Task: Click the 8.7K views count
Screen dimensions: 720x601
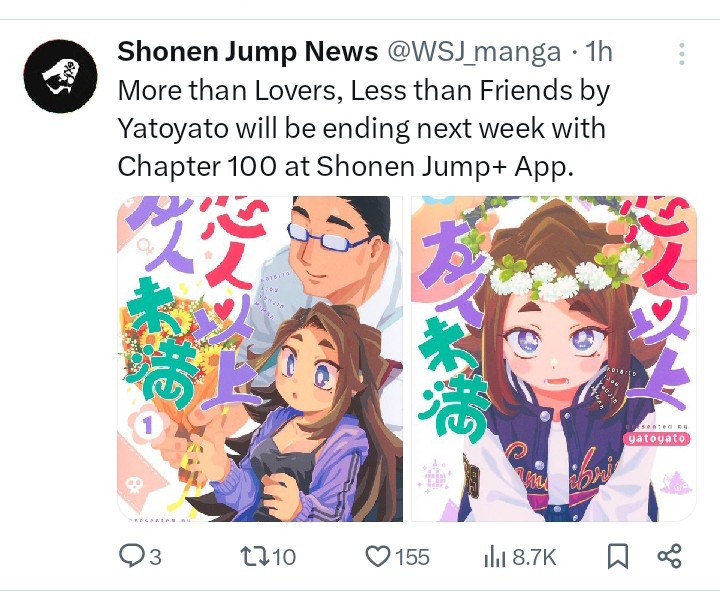Action: click(x=534, y=557)
